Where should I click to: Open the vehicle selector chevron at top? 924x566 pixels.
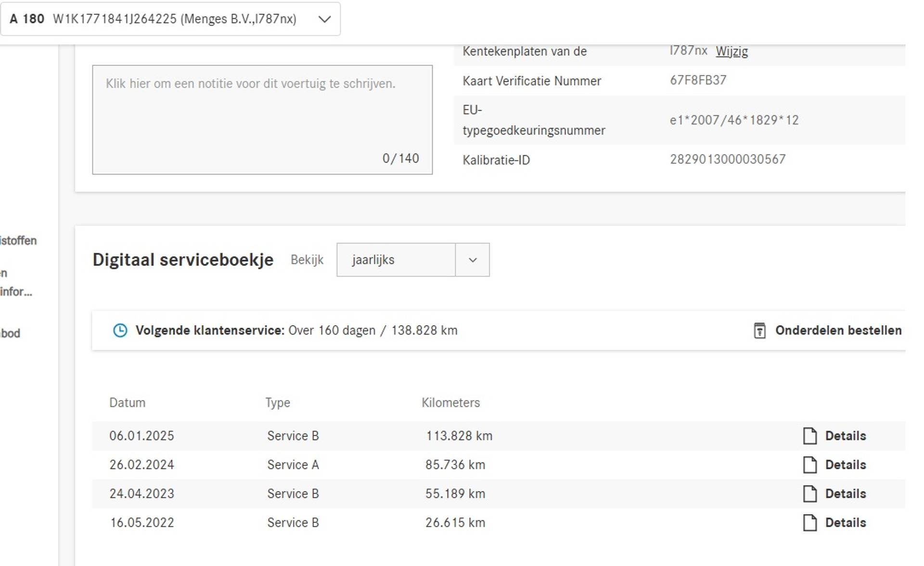click(325, 19)
